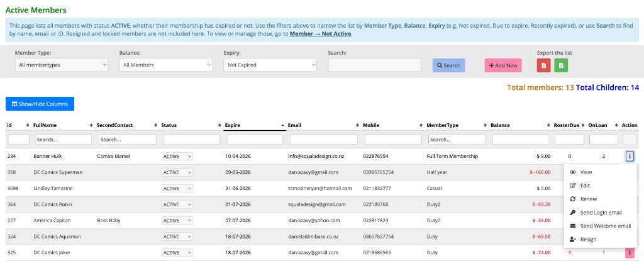Click the name Lindley Tamasine
Viewport: 644px width, 261px height.
point(53,188)
